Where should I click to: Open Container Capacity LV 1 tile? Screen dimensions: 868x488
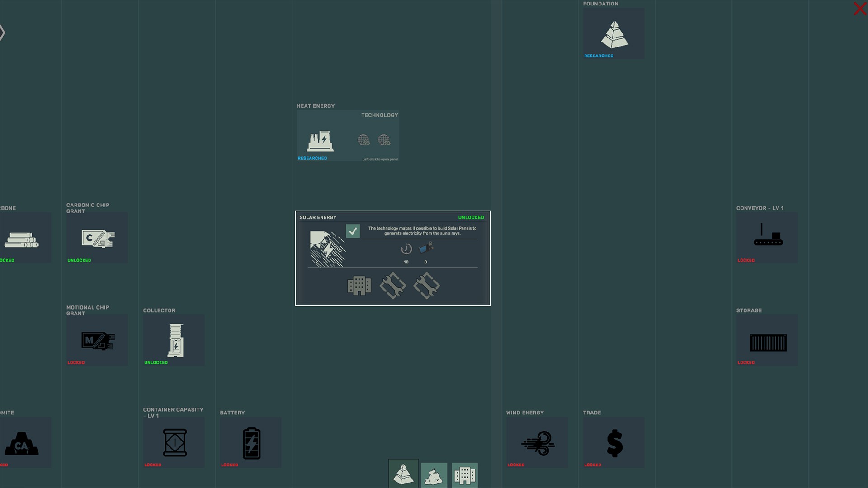coord(175,443)
